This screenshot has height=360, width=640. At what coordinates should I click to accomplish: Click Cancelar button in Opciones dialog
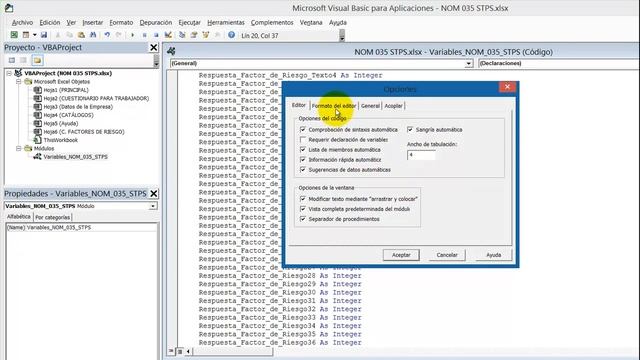(447, 255)
